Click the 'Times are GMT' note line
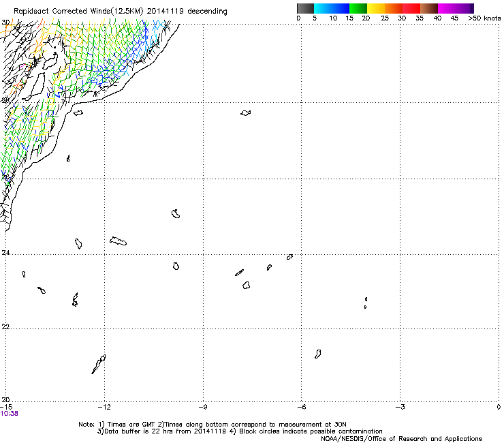This screenshot has height=443, width=504. tap(212, 425)
